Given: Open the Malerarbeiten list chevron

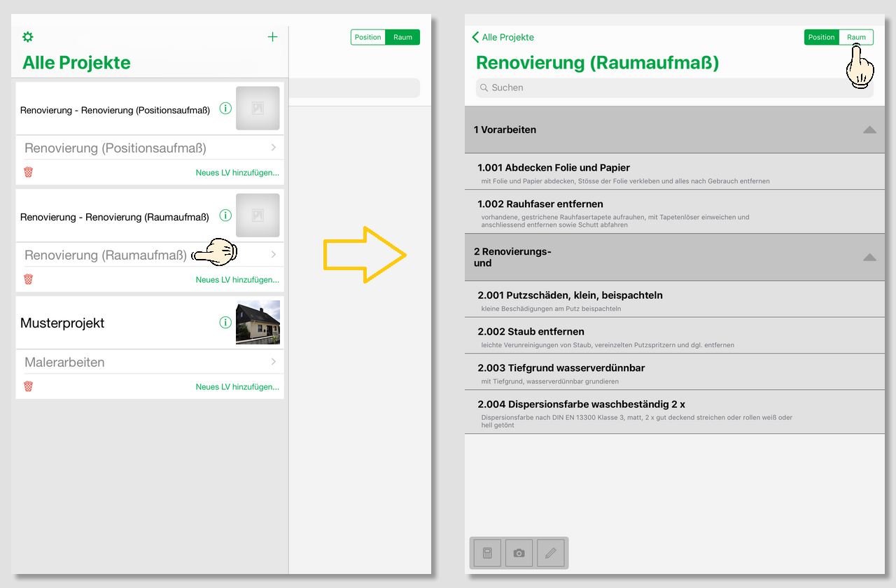Looking at the screenshot, I should pyautogui.click(x=273, y=362).
